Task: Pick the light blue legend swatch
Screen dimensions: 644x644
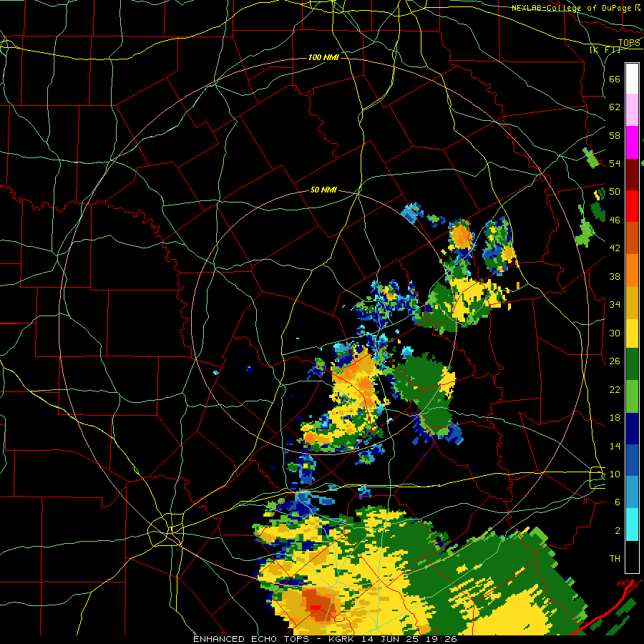Action: [632, 492]
